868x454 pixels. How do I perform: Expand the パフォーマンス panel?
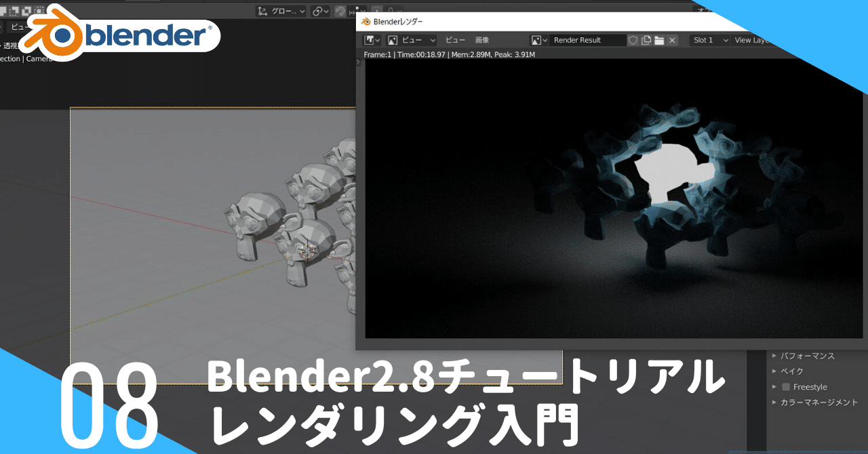[803, 356]
